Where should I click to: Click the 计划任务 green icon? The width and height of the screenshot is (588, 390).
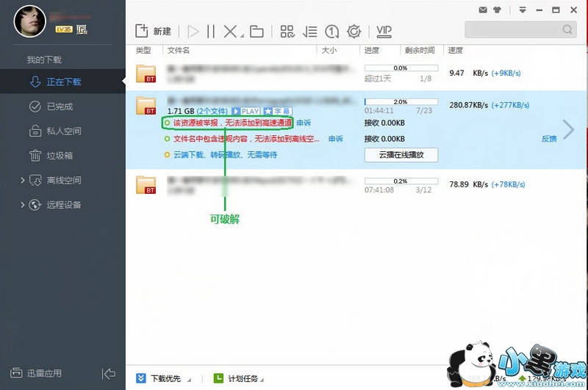pos(218,378)
